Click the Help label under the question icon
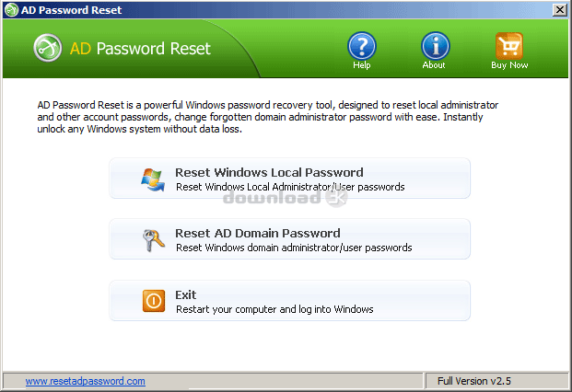The image size is (572, 392). 361,65
